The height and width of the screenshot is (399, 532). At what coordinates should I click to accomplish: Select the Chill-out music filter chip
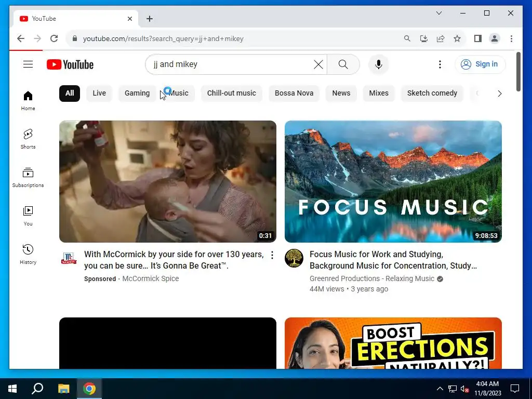(231, 94)
